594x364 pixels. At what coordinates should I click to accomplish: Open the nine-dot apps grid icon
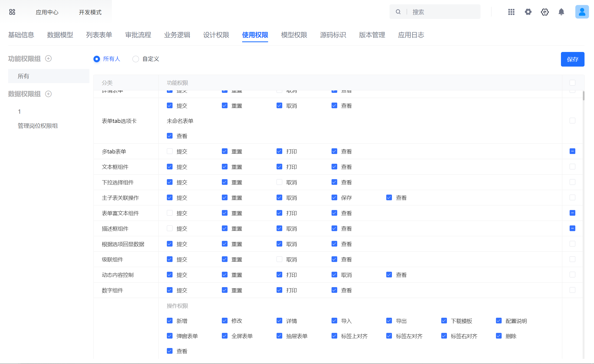tap(511, 12)
